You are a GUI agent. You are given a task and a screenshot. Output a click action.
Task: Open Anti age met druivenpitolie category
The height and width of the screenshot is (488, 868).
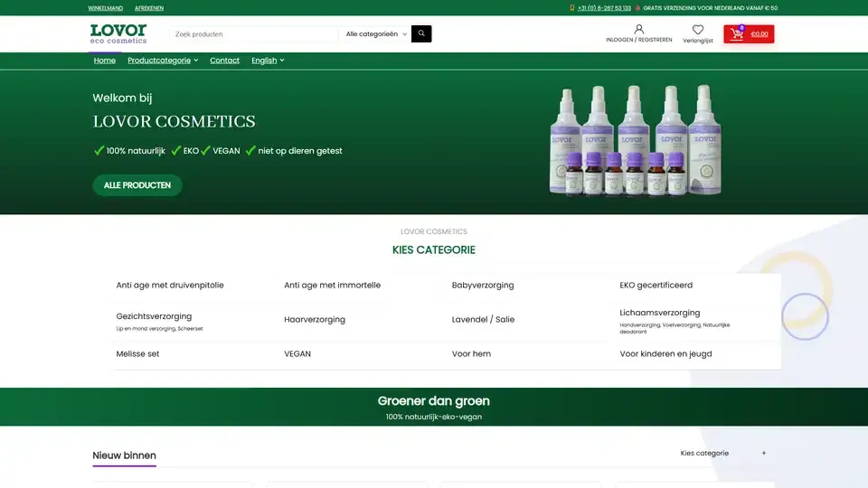170,285
